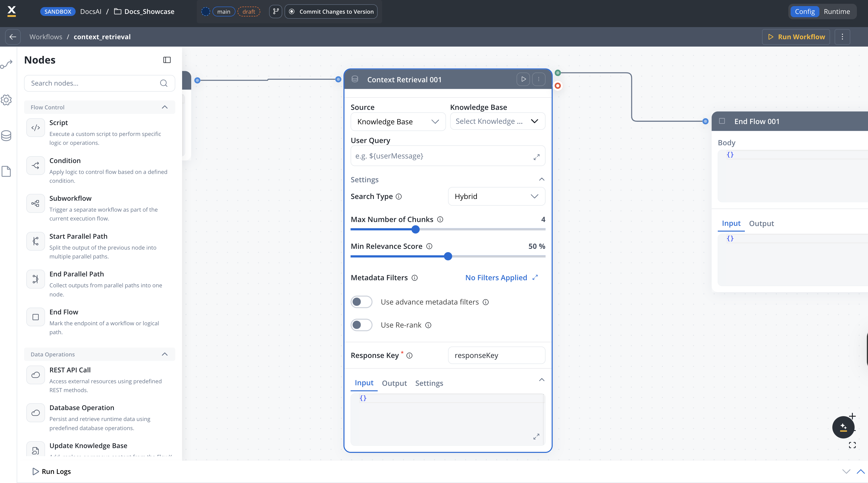The height and width of the screenshot is (483, 868).
Task: Enable Use advance metadata filters toggle
Action: pos(361,302)
